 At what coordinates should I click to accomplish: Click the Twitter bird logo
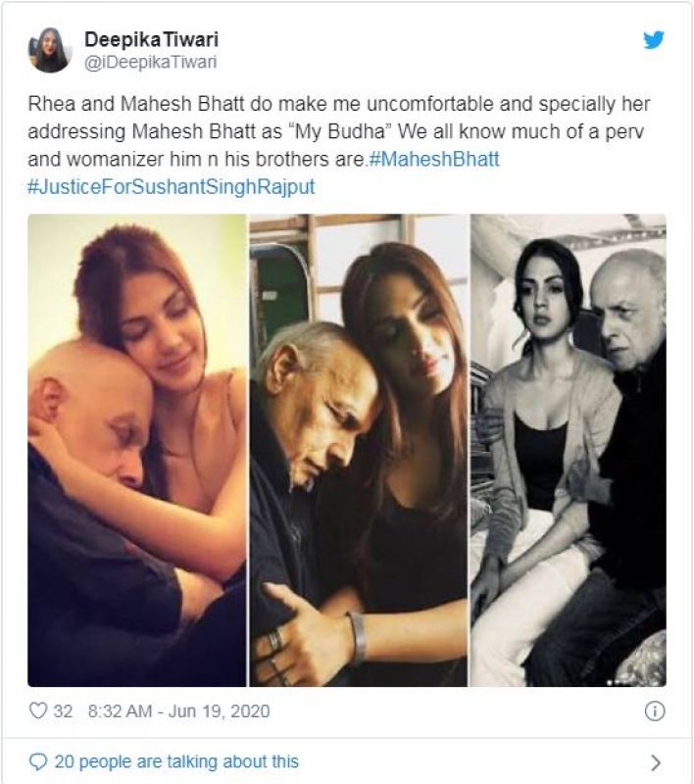pyautogui.click(x=653, y=39)
